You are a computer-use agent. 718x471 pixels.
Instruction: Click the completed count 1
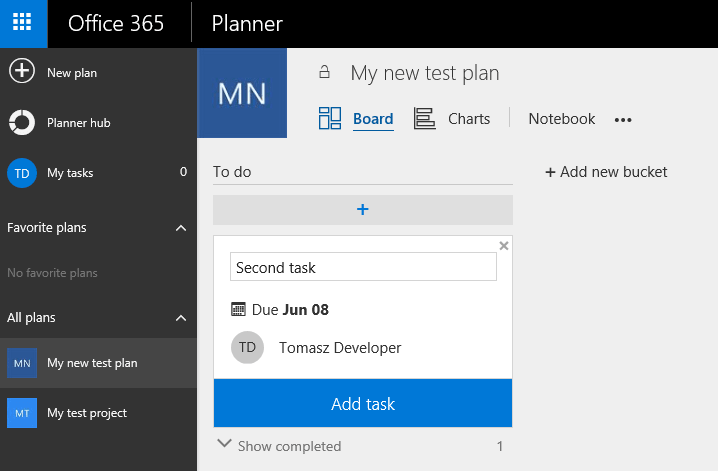click(500, 446)
